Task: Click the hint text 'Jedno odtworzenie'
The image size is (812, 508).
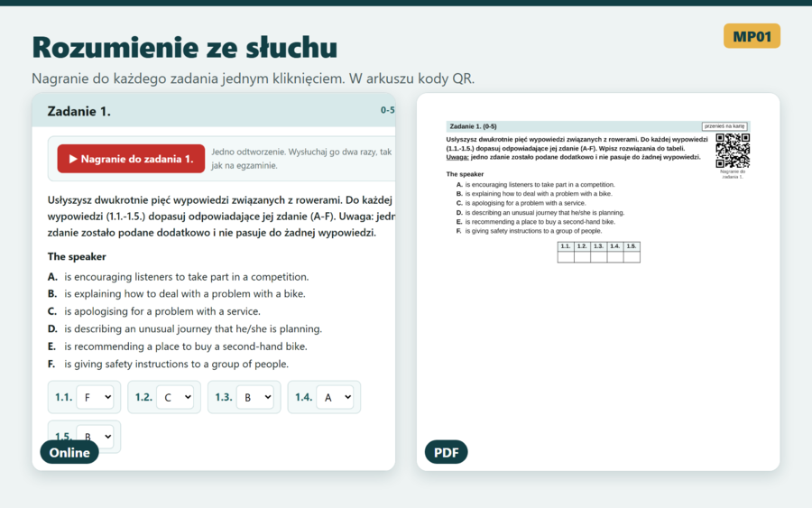Action: [301, 159]
